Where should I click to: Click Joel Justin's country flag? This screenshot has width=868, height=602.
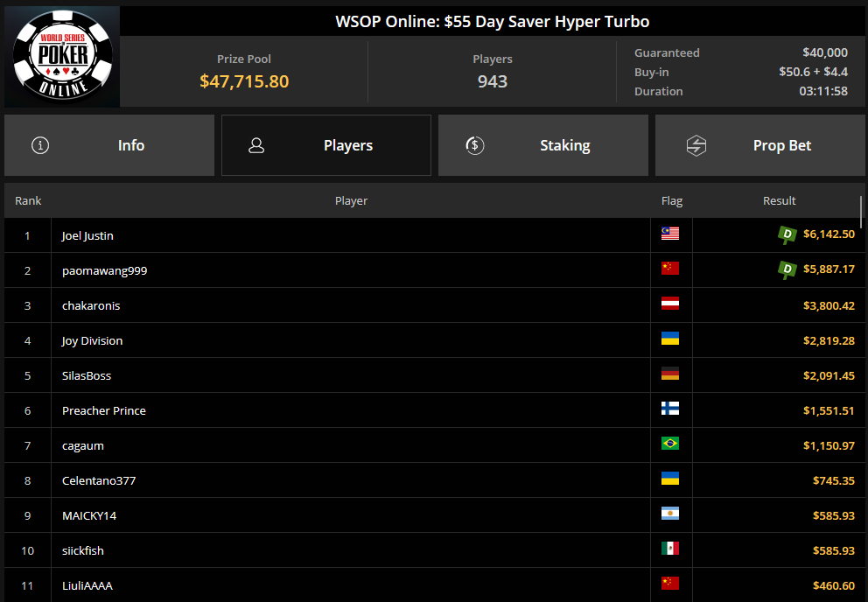[x=670, y=234]
